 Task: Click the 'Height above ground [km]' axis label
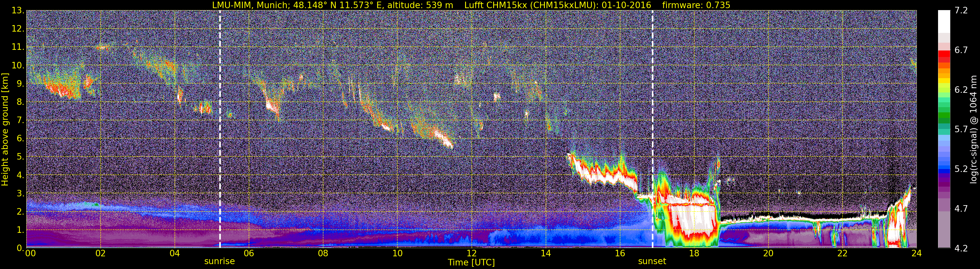[x=5, y=130]
